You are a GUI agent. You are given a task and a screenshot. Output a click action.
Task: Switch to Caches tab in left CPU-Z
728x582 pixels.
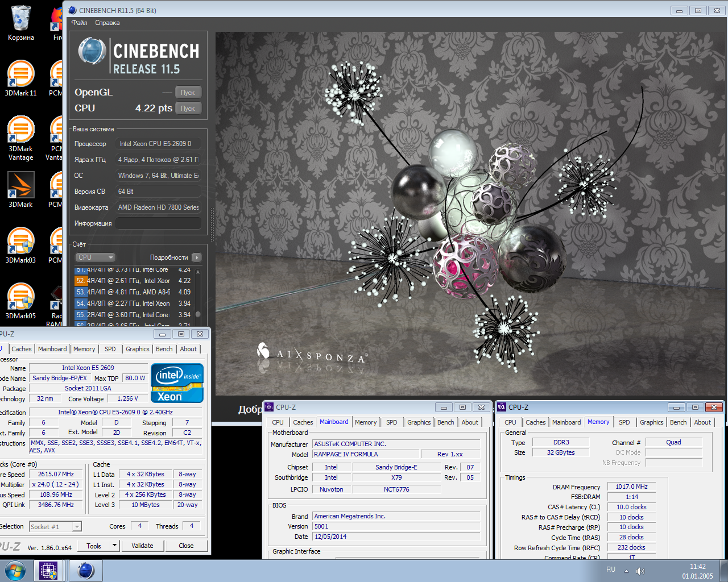(22, 349)
